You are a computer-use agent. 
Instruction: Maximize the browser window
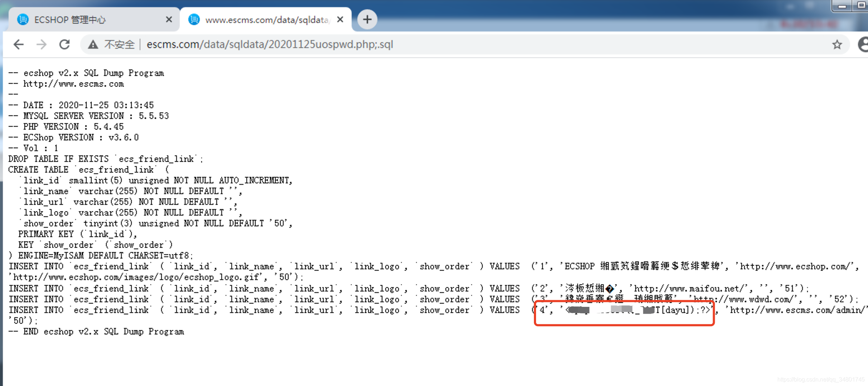click(x=861, y=6)
